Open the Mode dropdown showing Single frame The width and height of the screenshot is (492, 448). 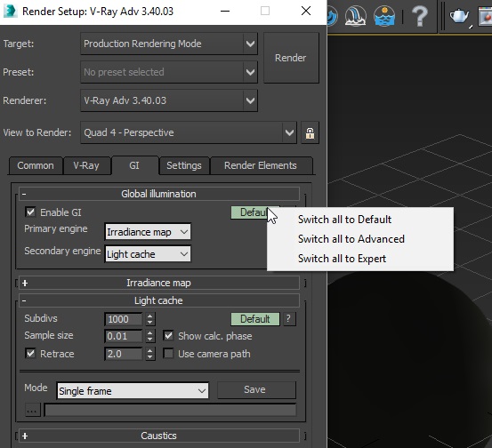[133, 391]
